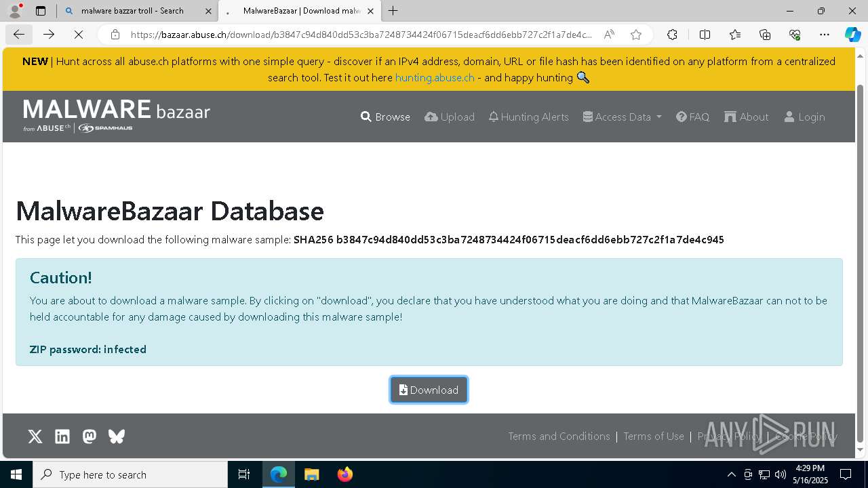Screen dimensions: 868x488
Task: Open the Browse page
Action: [385, 117]
